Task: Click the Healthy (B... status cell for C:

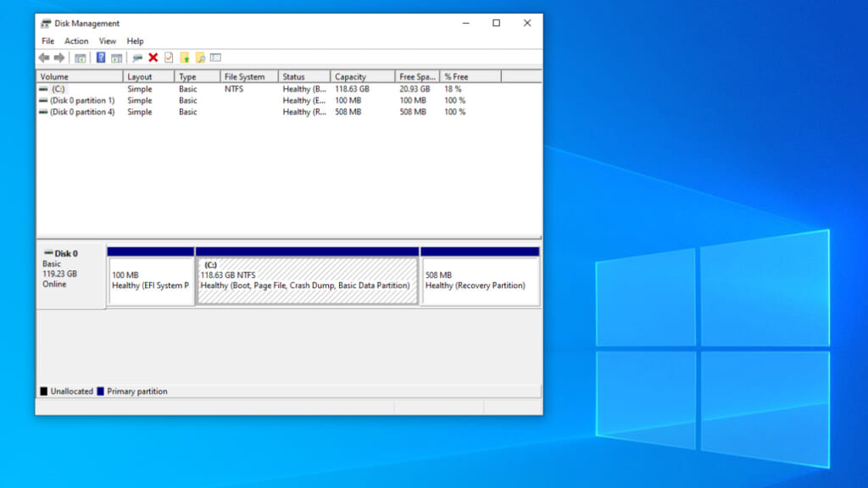Action: 304,89
